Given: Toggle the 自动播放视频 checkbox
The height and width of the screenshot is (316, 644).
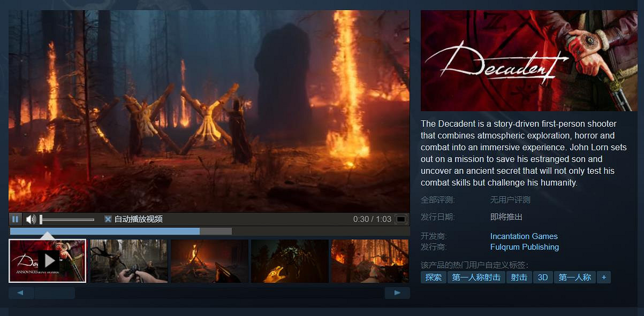Looking at the screenshot, I should pyautogui.click(x=108, y=219).
